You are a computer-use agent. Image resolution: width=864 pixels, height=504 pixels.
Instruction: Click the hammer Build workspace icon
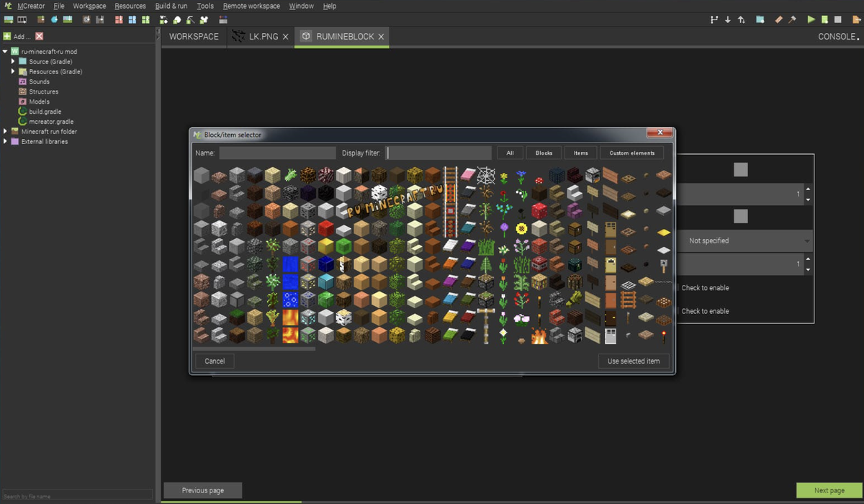(x=792, y=19)
